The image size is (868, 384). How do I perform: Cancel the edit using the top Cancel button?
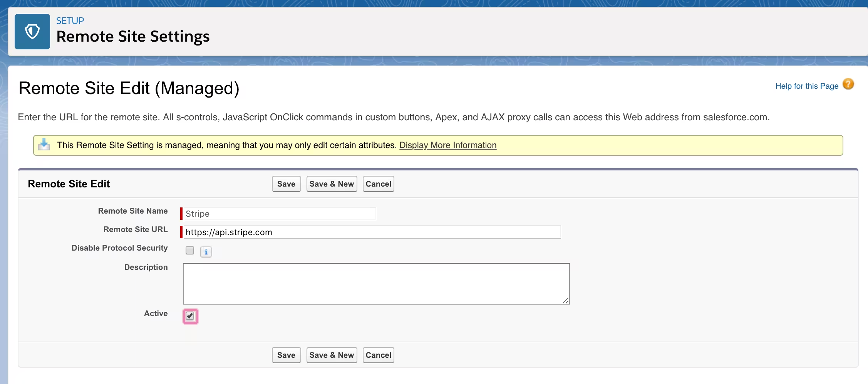(x=378, y=184)
